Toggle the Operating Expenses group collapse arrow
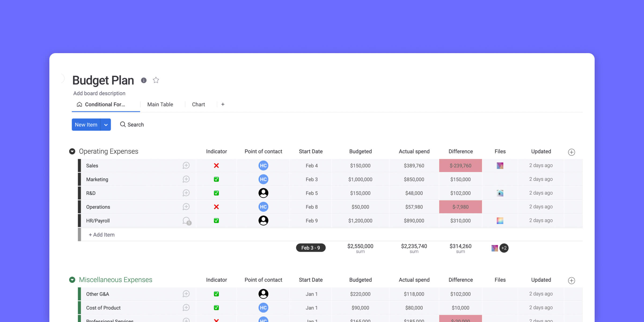The width and height of the screenshot is (644, 322). point(72,151)
